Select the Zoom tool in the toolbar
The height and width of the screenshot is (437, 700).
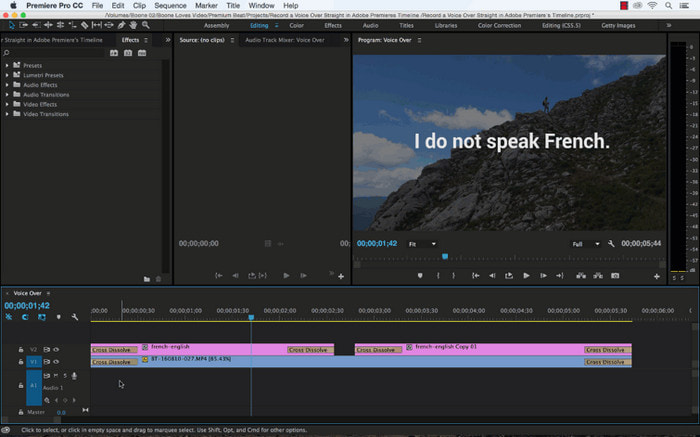146,25
